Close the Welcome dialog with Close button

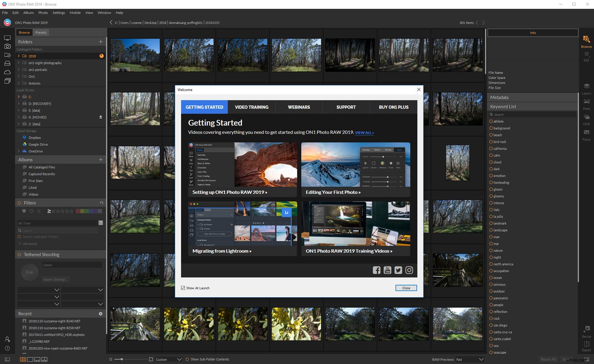(406, 288)
